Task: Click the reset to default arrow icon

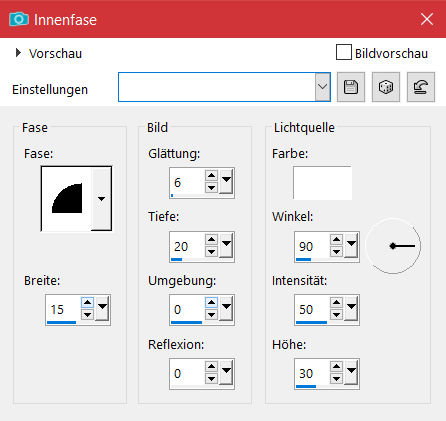Action: pos(421,87)
